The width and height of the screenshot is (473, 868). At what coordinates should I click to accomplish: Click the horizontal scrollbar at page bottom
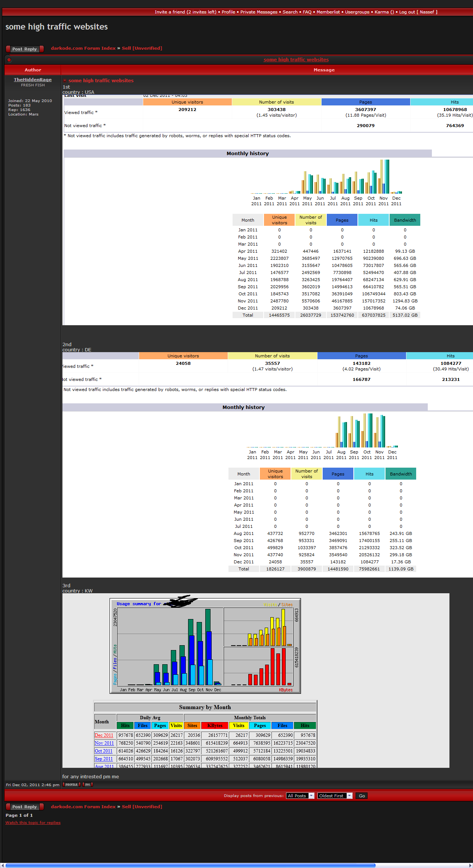191,865
